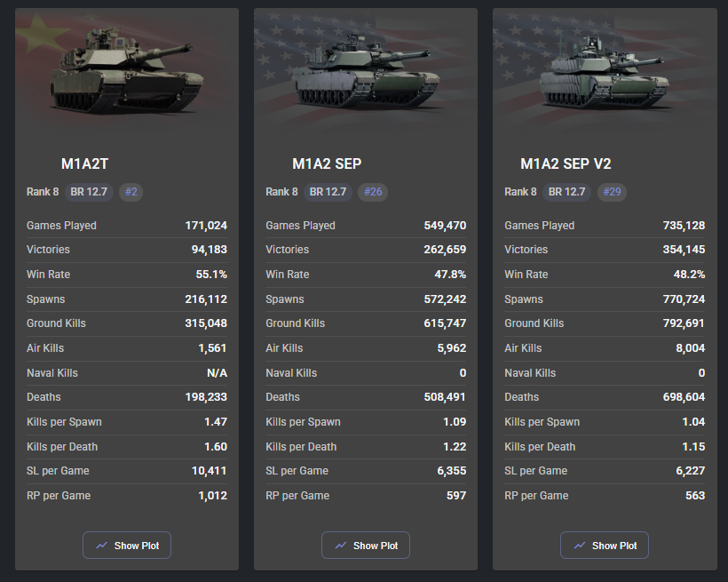The image size is (728, 582).
Task: Click the chart icon on M1A2 SEP Show Plot
Action: 341,546
